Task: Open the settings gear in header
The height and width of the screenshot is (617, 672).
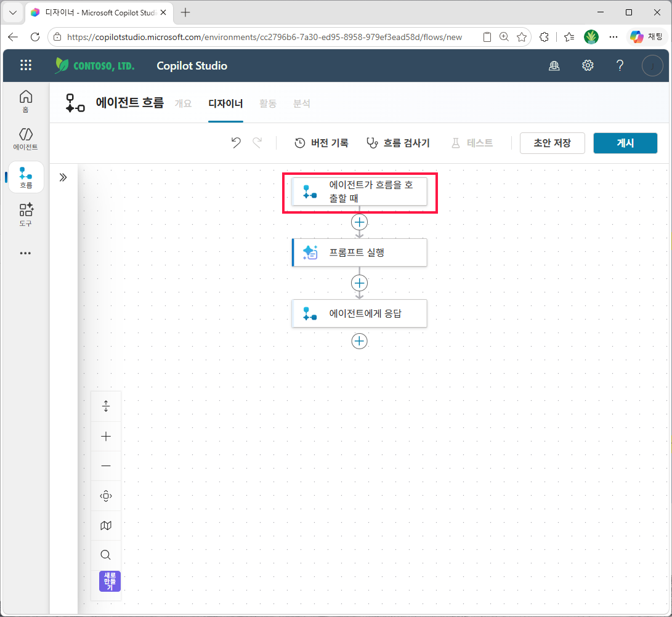Action: coord(588,65)
